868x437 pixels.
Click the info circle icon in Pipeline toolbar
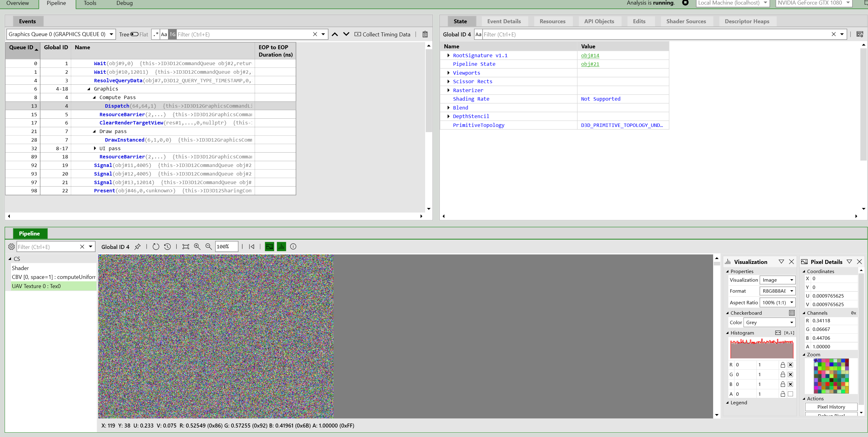pyautogui.click(x=293, y=246)
